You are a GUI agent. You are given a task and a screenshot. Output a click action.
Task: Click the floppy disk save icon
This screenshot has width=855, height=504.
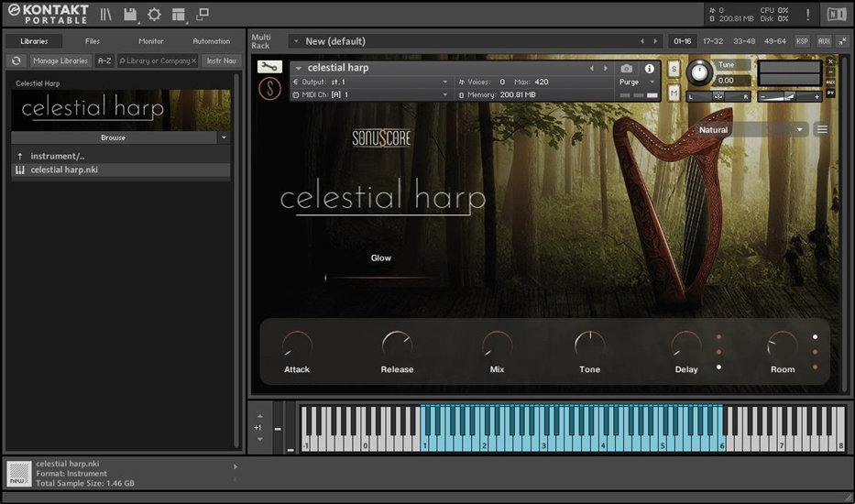coord(130,15)
